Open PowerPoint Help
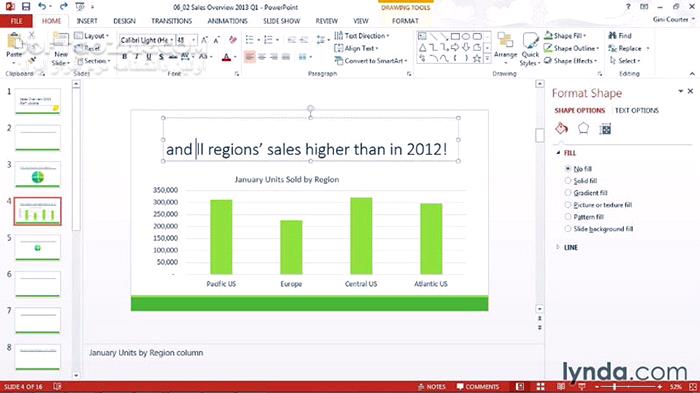700x393 pixels. point(628,7)
